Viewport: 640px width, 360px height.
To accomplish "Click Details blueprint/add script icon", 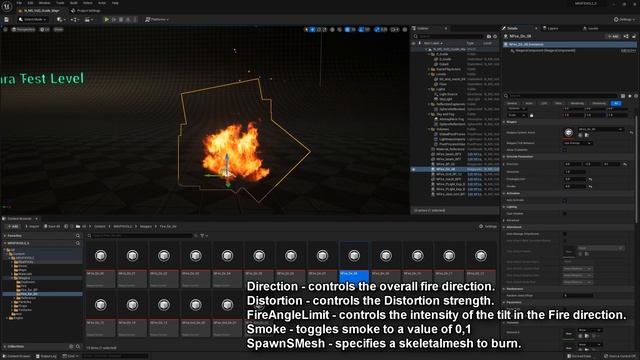I will tap(627, 36).
